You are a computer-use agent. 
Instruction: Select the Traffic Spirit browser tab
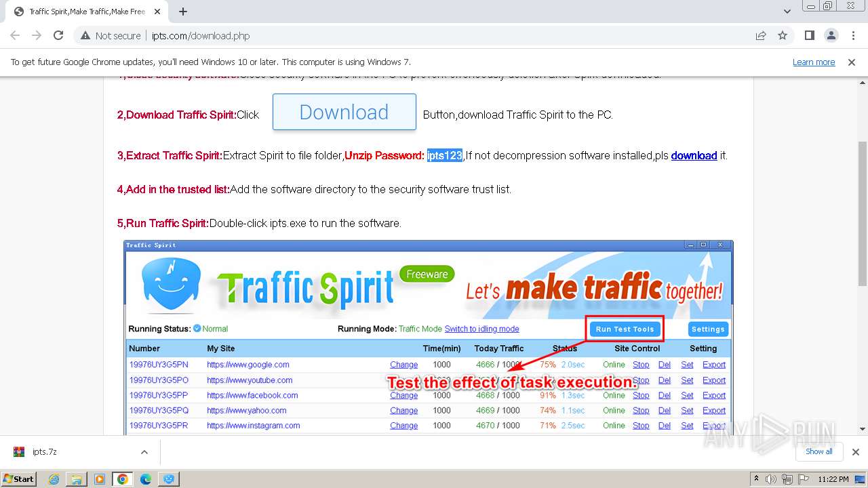coord(87,12)
